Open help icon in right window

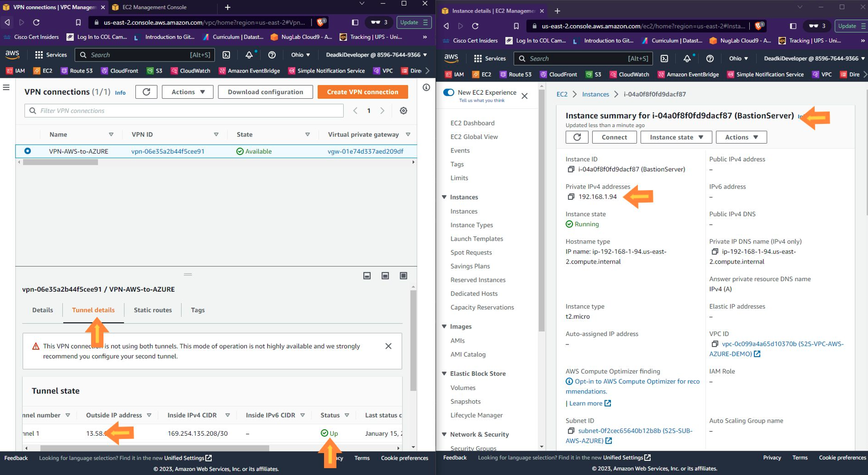709,58
